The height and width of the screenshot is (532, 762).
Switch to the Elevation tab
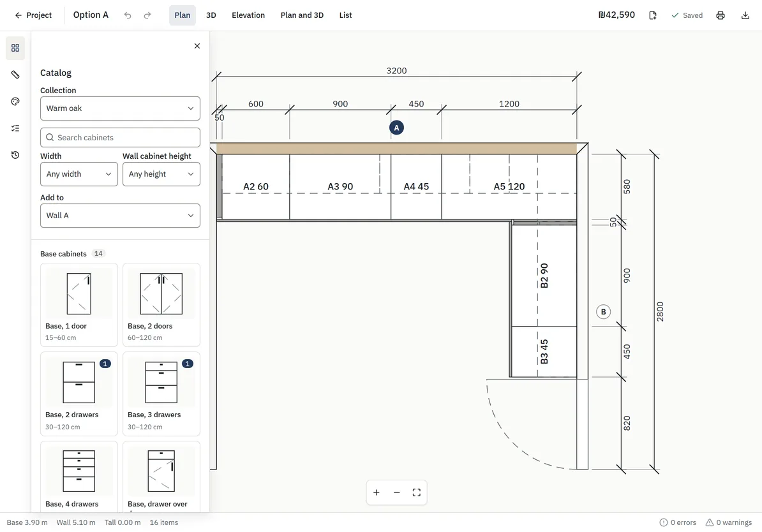pos(248,15)
